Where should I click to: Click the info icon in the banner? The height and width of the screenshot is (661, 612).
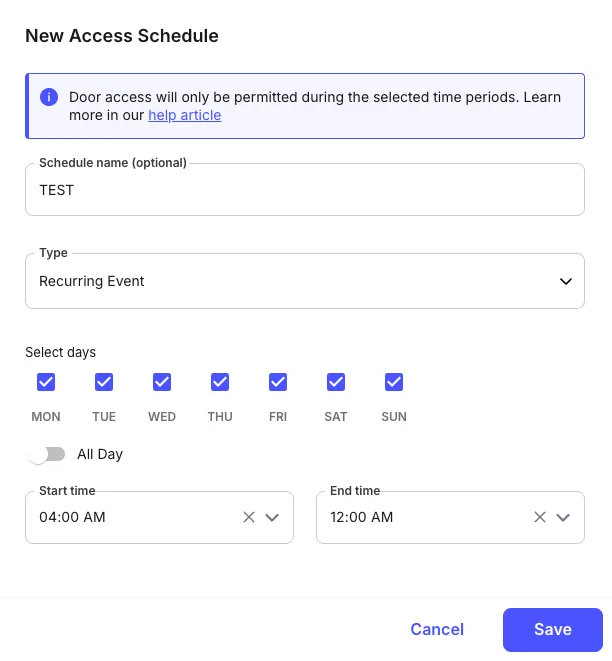(48, 97)
